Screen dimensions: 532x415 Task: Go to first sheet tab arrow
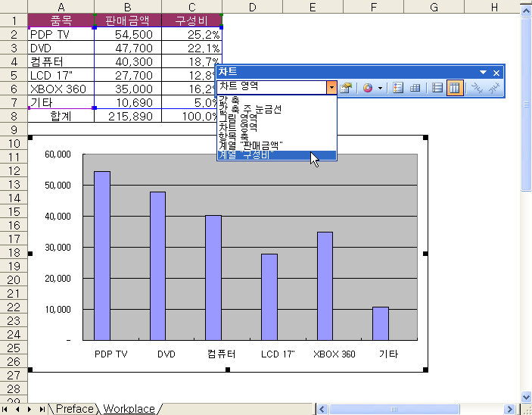pyautogui.click(x=5, y=409)
